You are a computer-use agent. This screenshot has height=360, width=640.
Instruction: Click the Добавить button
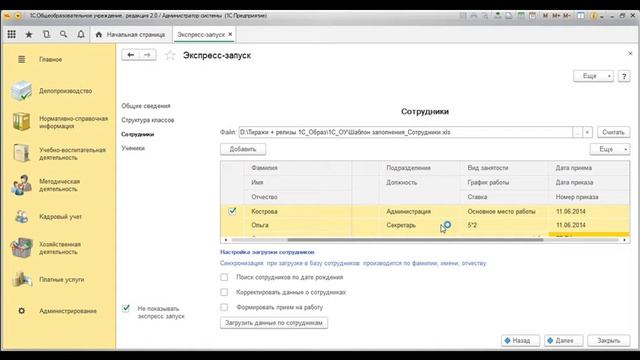tap(243, 149)
